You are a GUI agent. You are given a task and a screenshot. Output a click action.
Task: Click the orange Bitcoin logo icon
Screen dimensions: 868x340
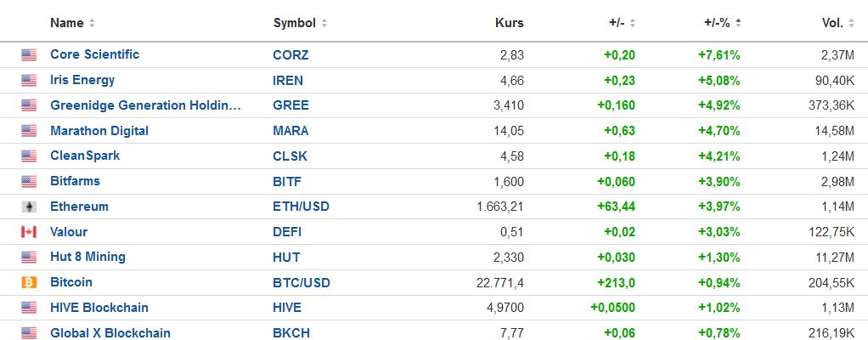(29, 282)
